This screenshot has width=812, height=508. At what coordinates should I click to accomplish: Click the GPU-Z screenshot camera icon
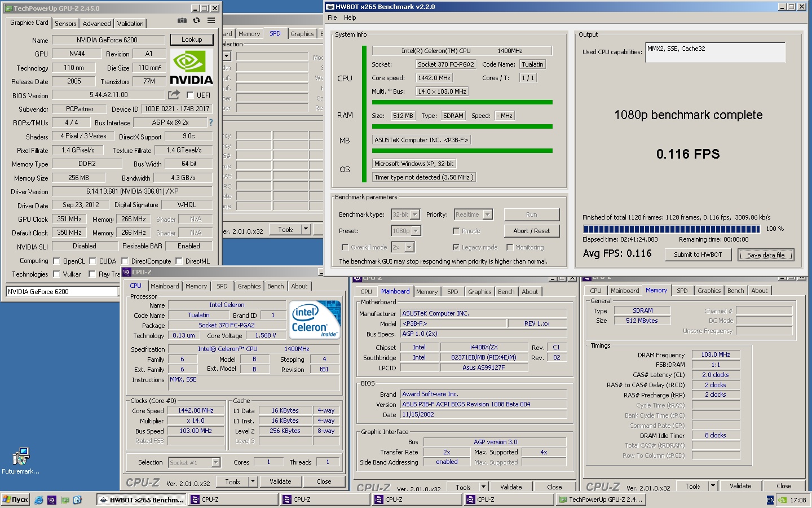click(182, 20)
